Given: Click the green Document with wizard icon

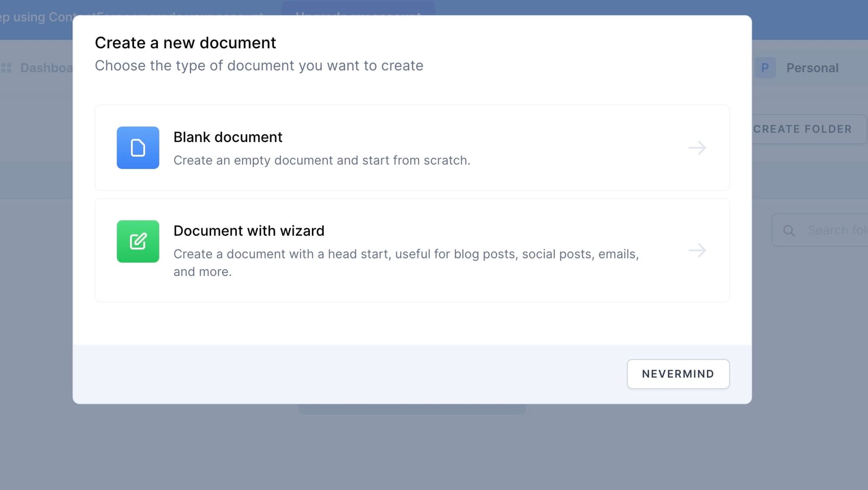Looking at the screenshot, I should coord(138,241).
